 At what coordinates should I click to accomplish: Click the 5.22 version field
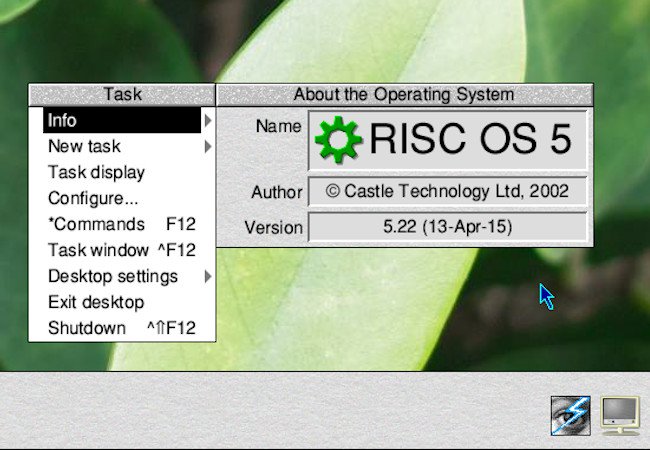tap(447, 227)
